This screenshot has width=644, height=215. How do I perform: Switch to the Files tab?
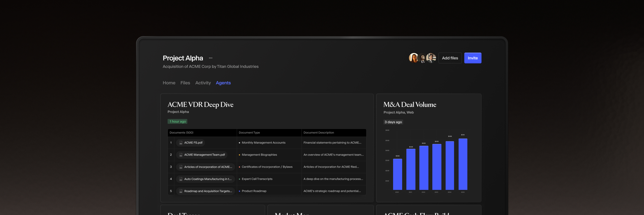[185, 83]
